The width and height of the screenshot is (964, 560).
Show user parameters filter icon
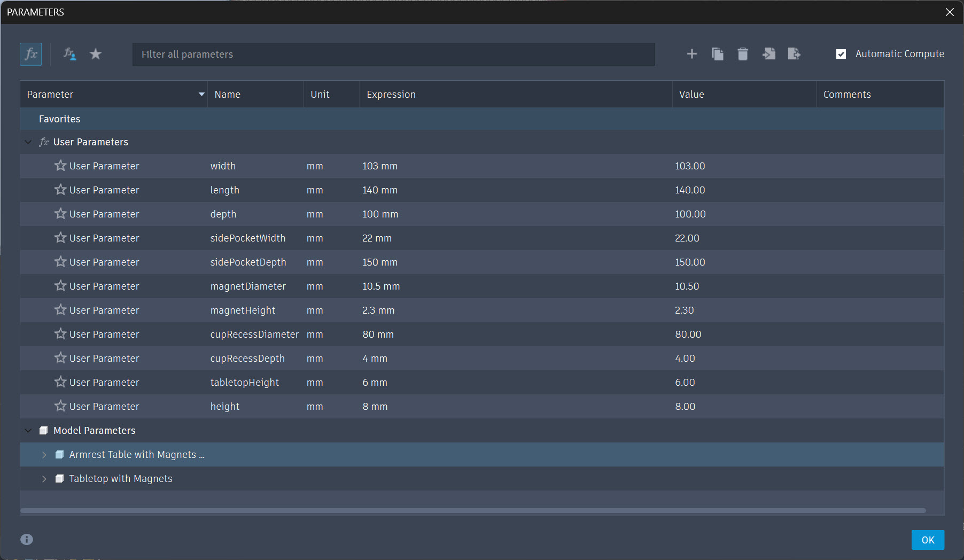pyautogui.click(x=69, y=54)
